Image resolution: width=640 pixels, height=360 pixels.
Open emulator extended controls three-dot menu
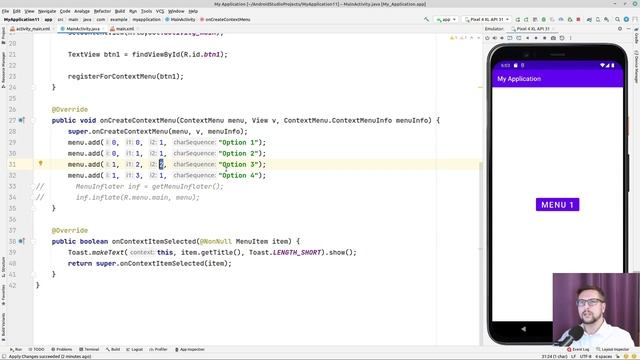[x=570, y=38]
